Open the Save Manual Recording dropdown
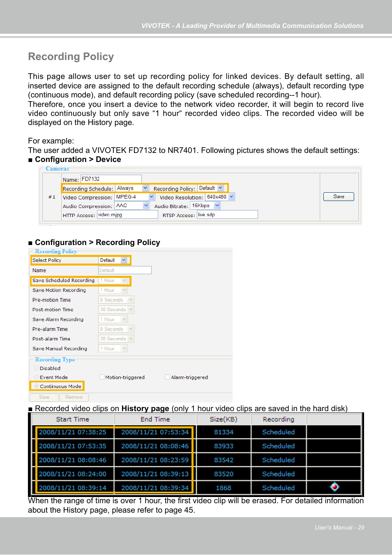Viewport: 392px width, 555px height. (113, 349)
